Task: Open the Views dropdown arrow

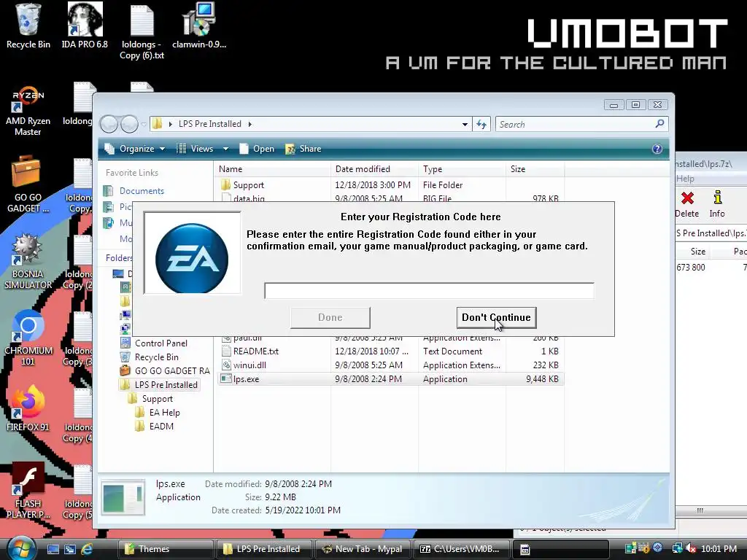Action: 226,149
